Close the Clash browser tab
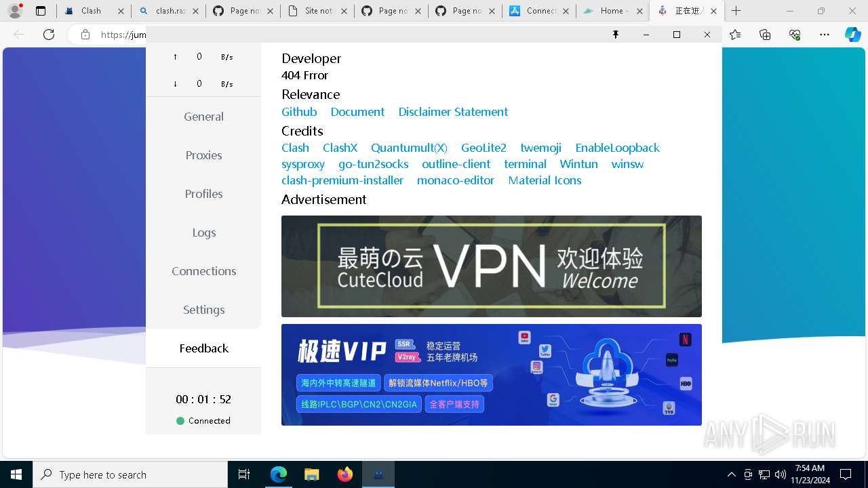 (x=121, y=11)
